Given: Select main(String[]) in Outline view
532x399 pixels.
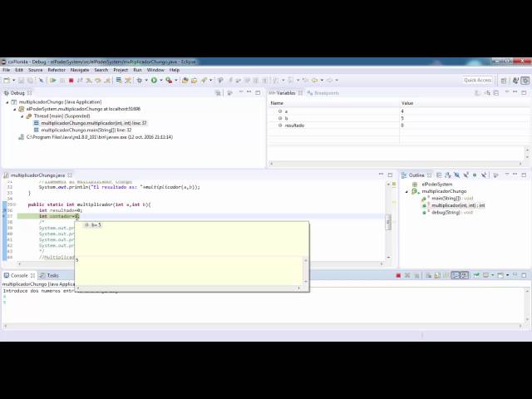Looking at the screenshot, I should [x=447, y=199].
